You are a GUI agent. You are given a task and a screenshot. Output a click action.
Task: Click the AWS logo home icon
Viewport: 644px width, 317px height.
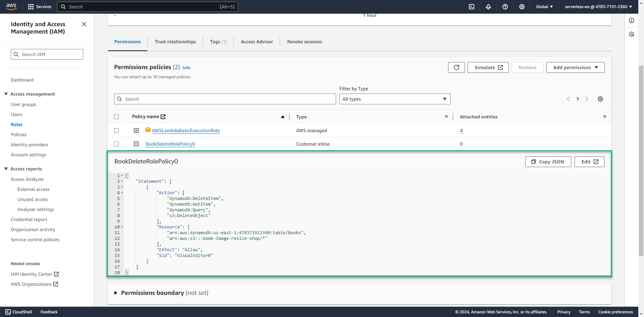coord(11,7)
